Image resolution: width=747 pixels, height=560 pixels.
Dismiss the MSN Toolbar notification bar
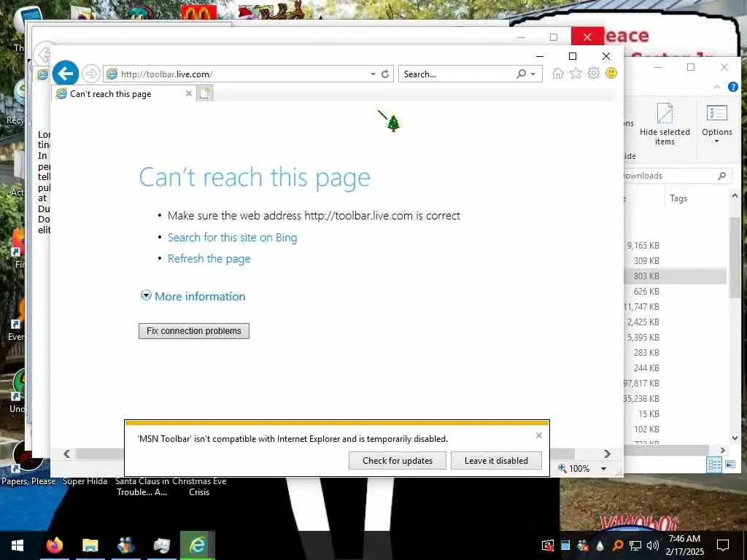539,435
